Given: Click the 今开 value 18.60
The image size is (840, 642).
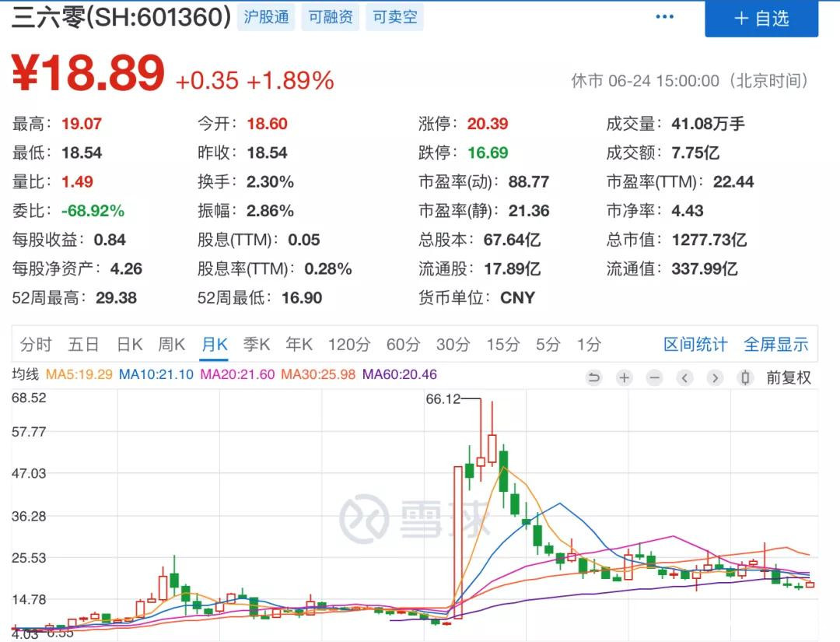Looking at the screenshot, I should pyautogui.click(x=267, y=124).
